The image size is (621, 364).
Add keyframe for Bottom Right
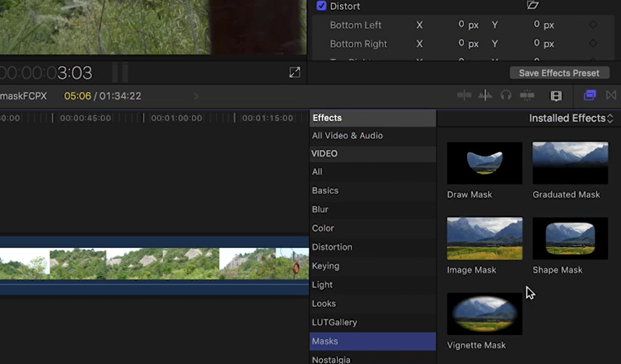[593, 44]
